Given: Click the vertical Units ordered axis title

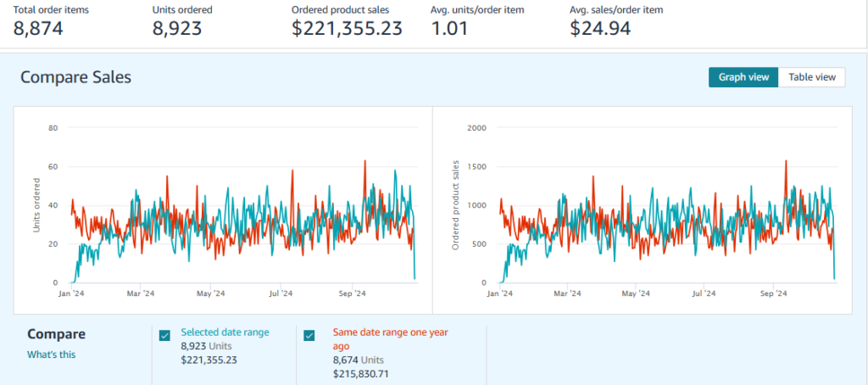Looking at the screenshot, I should (x=36, y=205).
